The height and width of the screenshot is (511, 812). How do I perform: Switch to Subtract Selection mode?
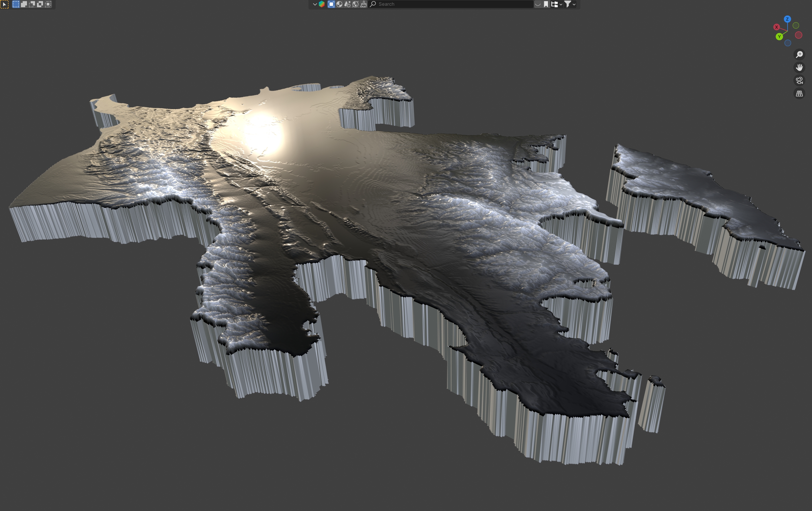[32, 4]
